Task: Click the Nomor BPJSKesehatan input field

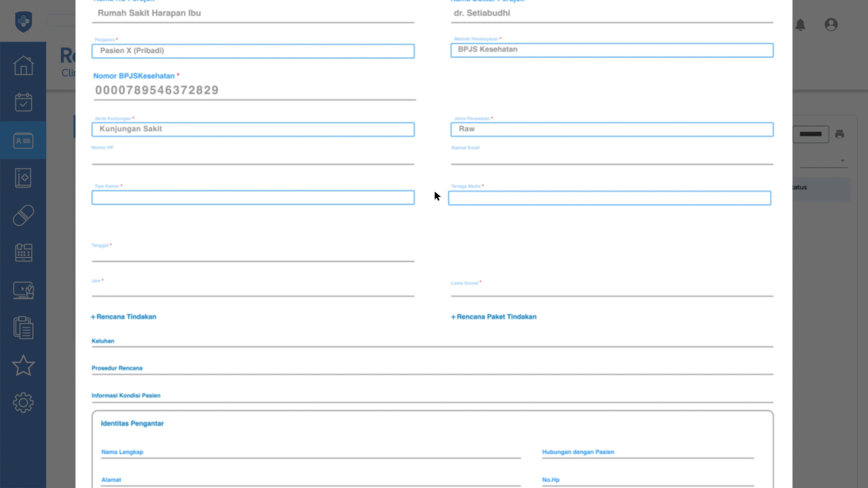Action: (254, 90)
